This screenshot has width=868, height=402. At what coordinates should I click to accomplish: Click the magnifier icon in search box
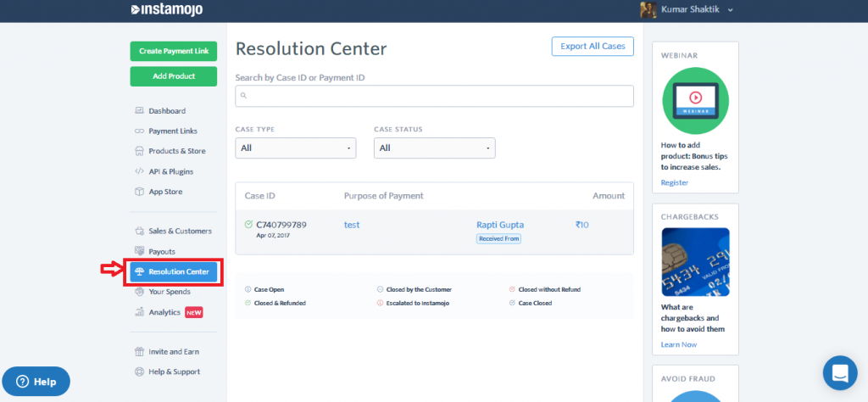click(x=243, y=96)
